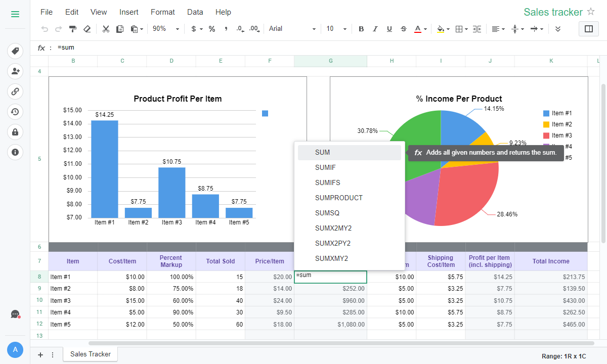The width and height of the screenshot is (607, 364).
Task: Click the lock sheet icon in sidebar
Action: tap(15, 132)
